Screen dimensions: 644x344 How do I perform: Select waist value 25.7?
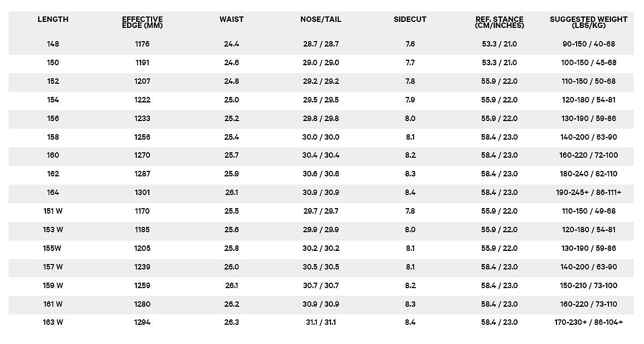click(231, 156)
